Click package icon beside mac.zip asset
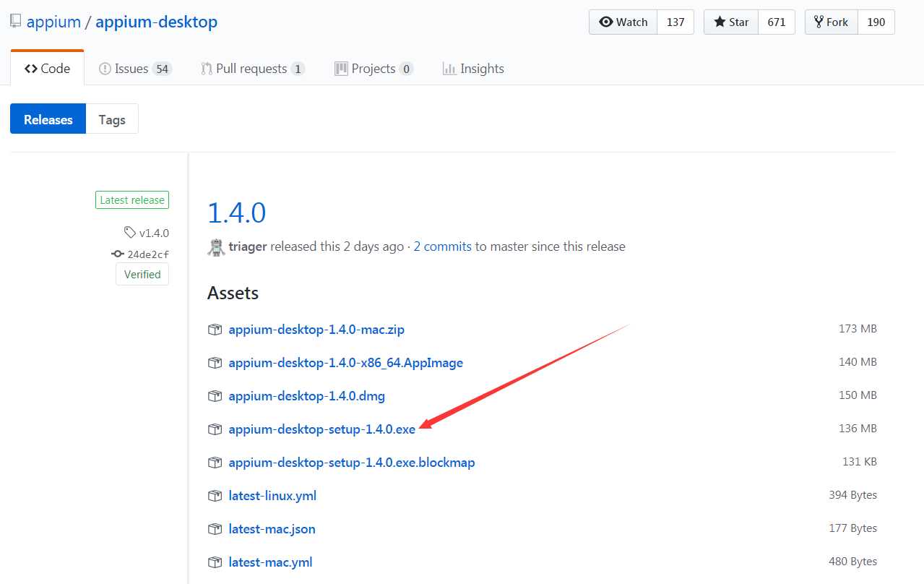The image size is (924, 584). click(x=215, y=330)
